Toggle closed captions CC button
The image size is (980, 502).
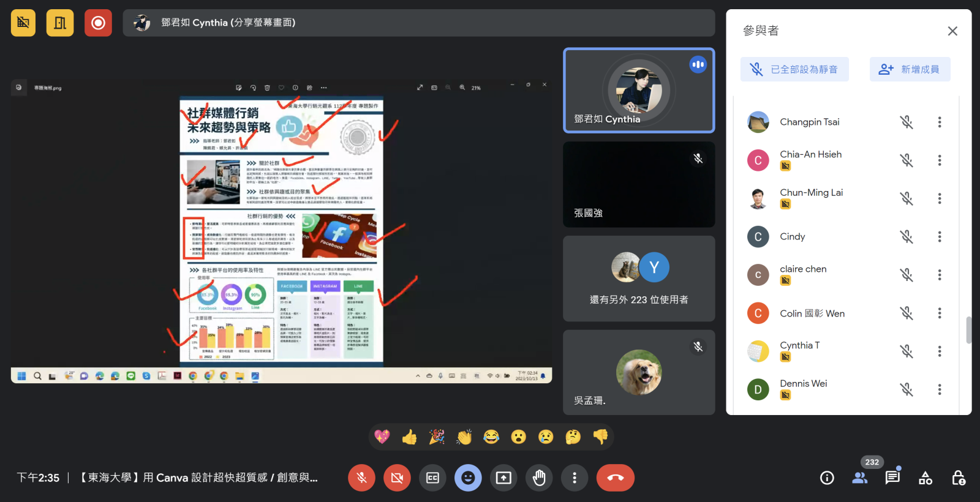click(432, 478)
